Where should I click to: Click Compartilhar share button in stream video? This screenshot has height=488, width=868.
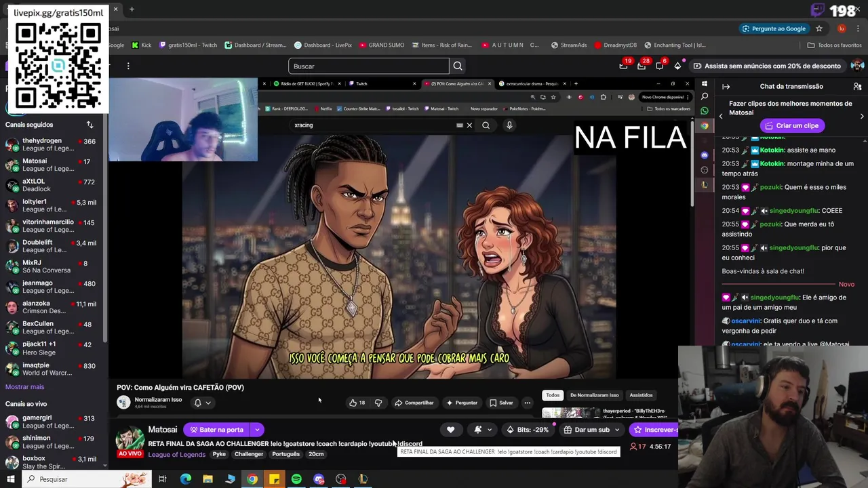coord(414,403)
